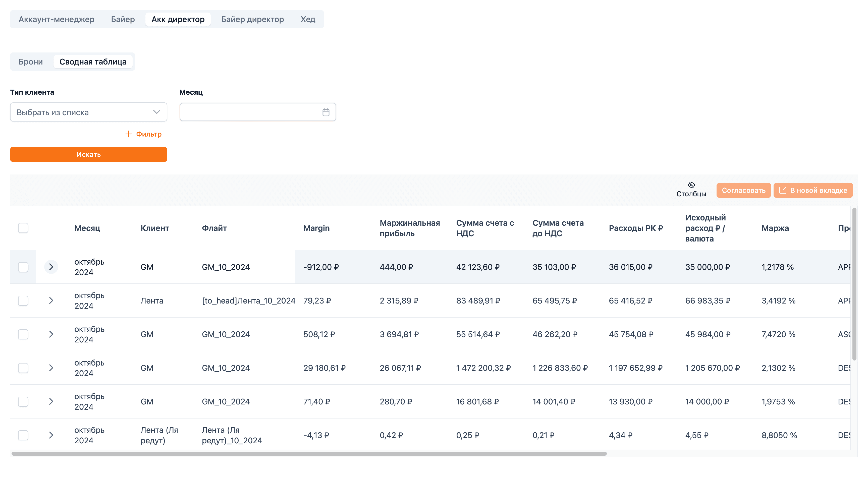Expand the row with margin 71,40 ₽

51,401
